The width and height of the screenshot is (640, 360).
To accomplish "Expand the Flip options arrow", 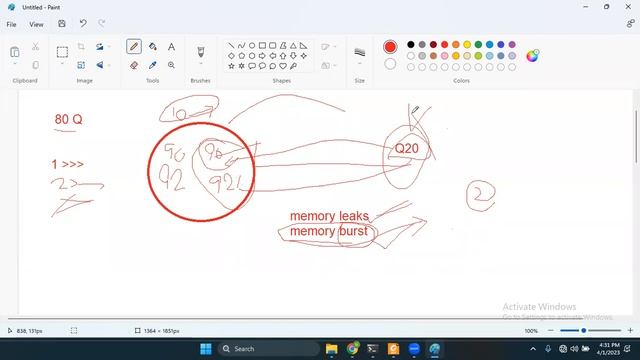I will pos(109,65).
